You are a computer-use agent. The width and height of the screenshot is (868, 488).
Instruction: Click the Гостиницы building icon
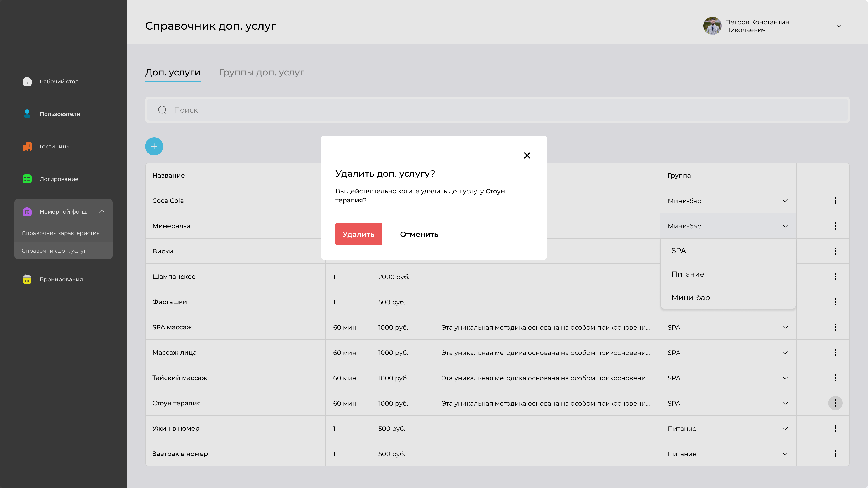pyautogui.click(x=27, y=146)
